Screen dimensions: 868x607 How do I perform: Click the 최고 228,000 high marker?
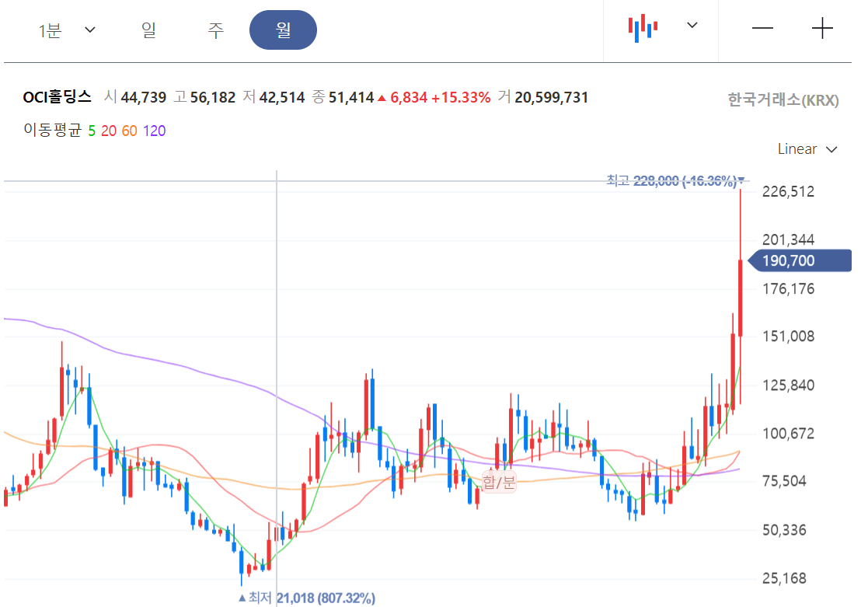click(675, 180)
